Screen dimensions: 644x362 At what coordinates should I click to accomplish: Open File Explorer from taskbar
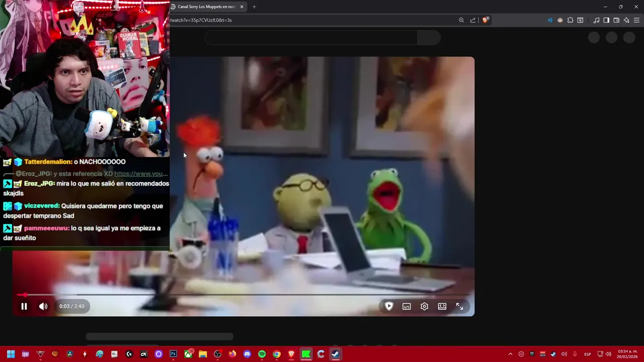click(203, 354)
